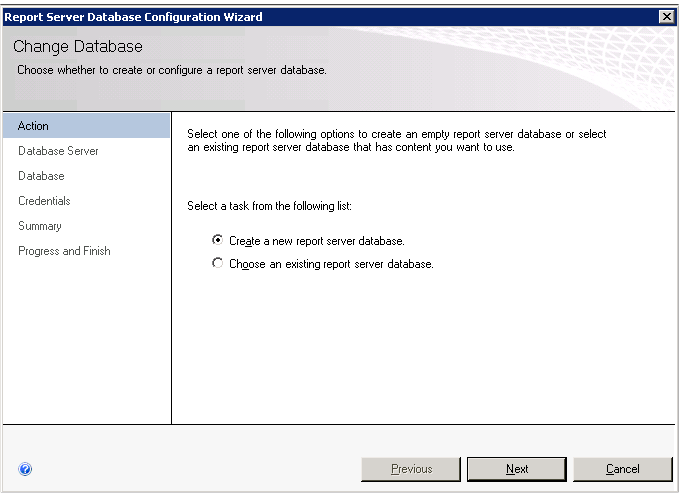Open the Progress and Finish step
Image resolution: width=679 pixels, height=493 pixels.
64,251
